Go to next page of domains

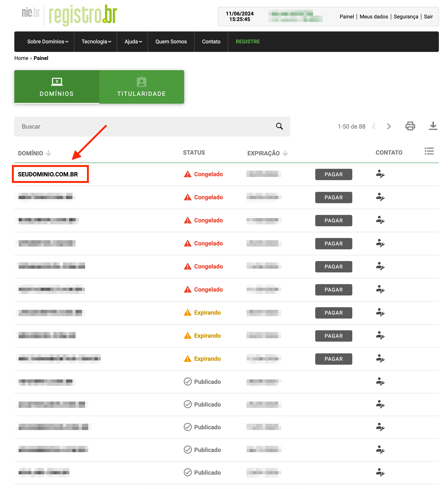tap(389, 126)
